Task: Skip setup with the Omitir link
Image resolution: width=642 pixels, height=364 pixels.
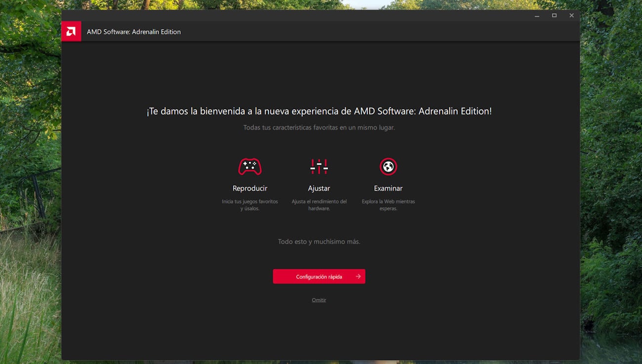Action: (x=319, y=300)
